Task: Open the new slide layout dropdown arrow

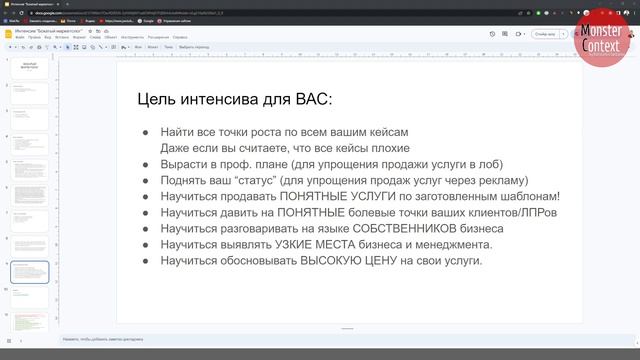Action: point(16,47)
